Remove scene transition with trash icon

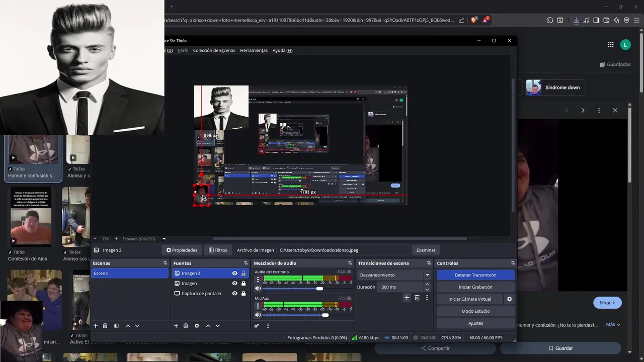coord(417,298)
